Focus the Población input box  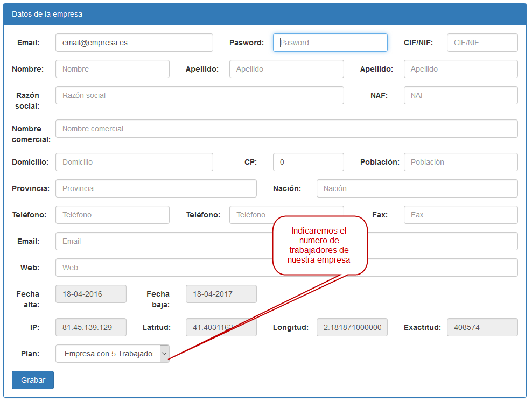pos(460,162)
